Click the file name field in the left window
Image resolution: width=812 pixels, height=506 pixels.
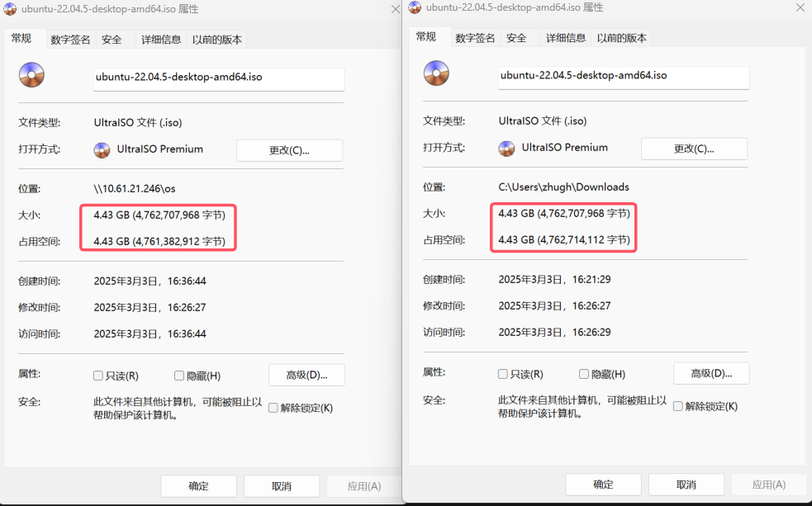tap(219, 79)
